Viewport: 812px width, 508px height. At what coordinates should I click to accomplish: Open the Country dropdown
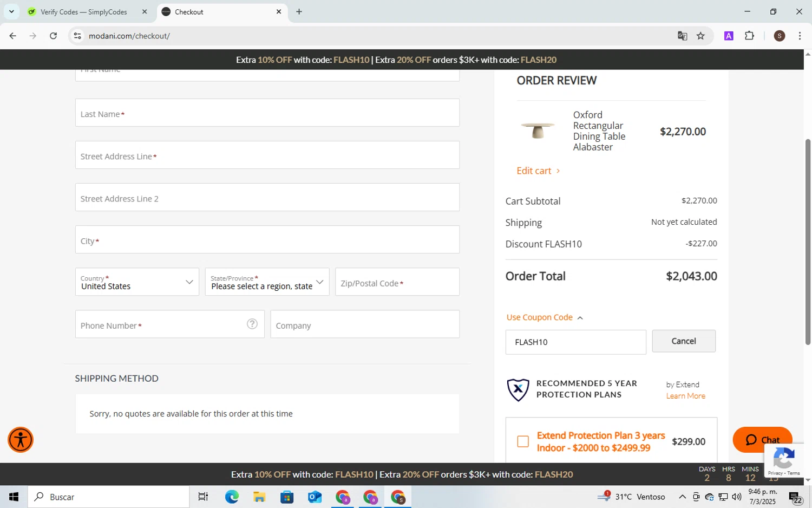(x=137, y=282)
